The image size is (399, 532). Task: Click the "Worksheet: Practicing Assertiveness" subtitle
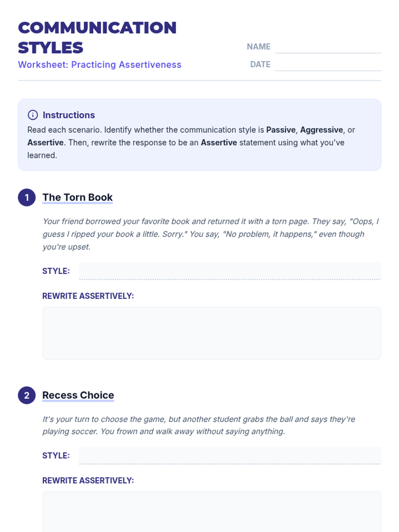(99, 65)
